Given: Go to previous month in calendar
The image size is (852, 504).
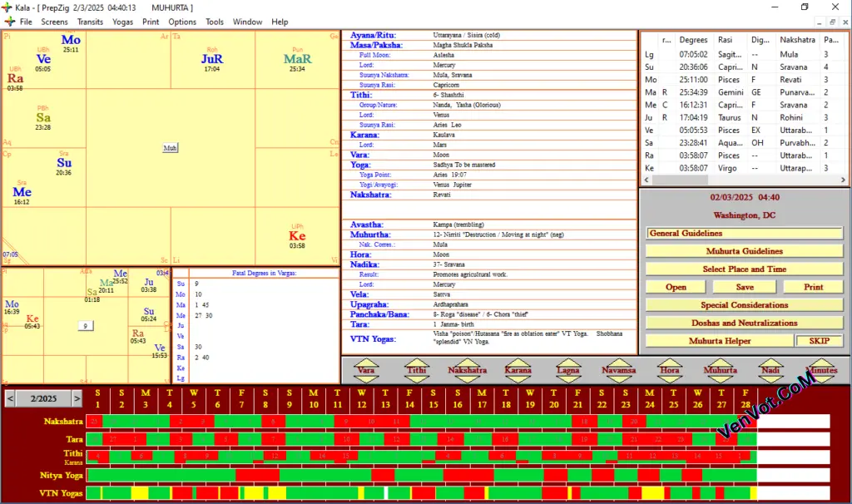Looking at the screenshot, I should click(x=10, y=398).
